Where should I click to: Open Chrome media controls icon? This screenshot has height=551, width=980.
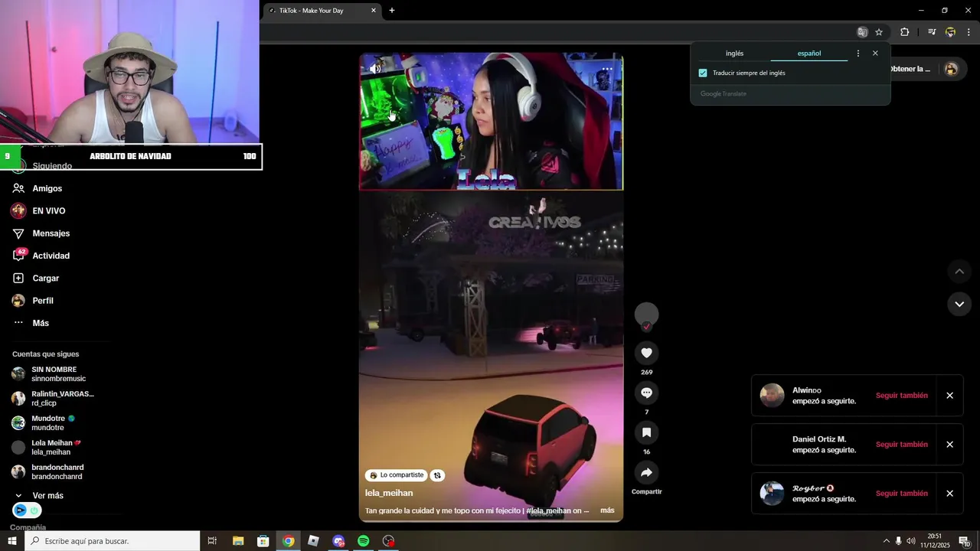point(932,32)
